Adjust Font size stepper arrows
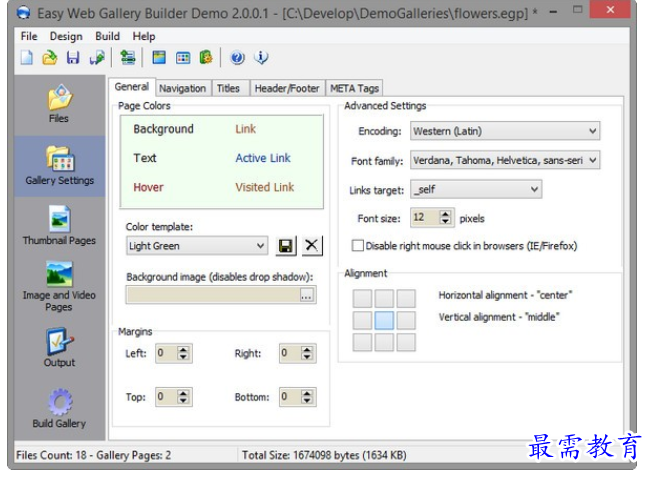650x478 pixels. [446, 217]
